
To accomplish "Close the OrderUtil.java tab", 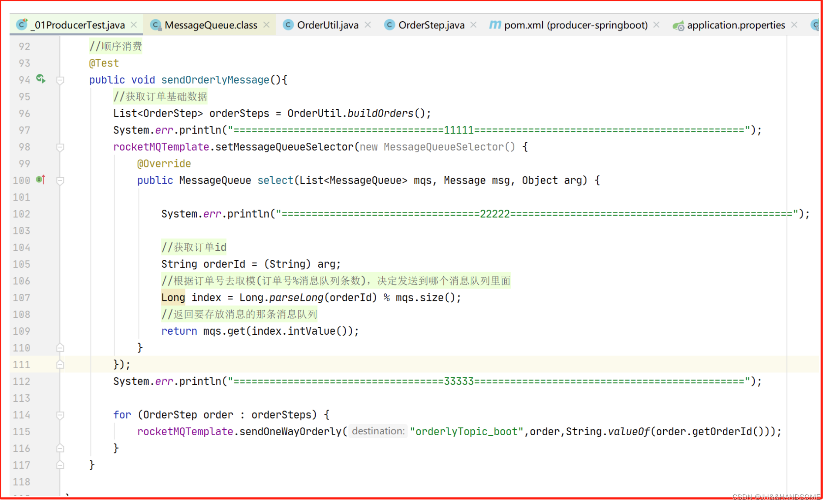I will coord(368,25).
